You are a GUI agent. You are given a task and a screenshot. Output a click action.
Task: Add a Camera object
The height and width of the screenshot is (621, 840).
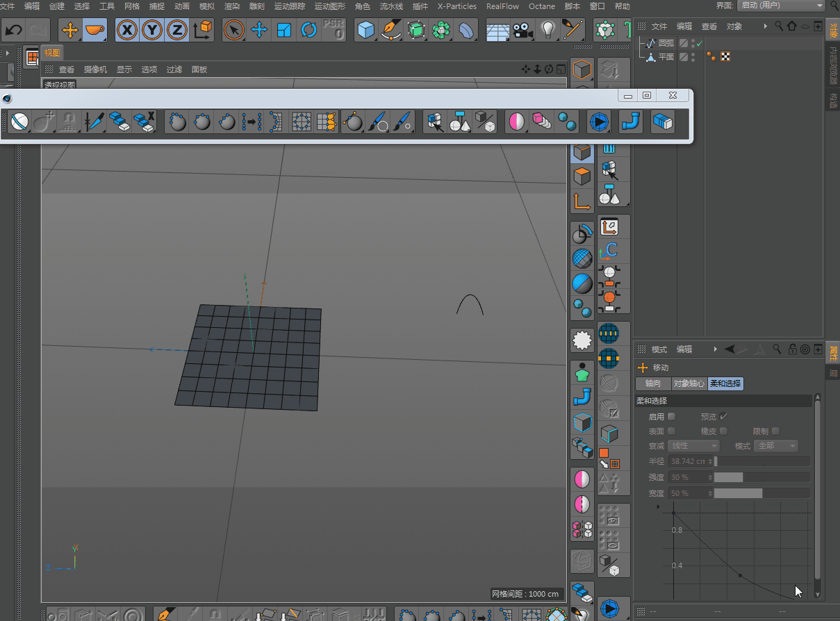[x=522, y=30]
